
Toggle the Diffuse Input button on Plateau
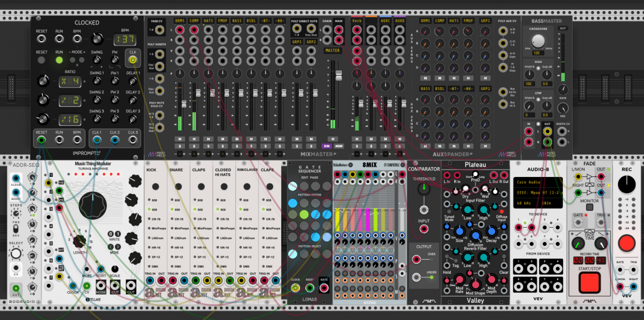501,211
